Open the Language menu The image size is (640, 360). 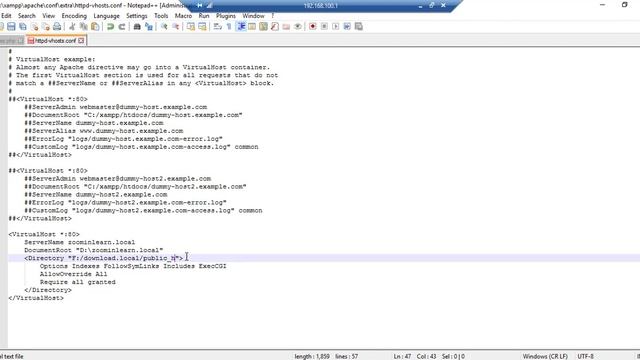[x=106, y=16]
